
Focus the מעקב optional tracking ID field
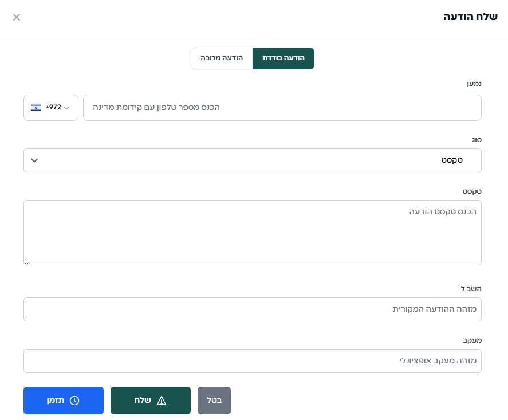coord(252,361)
